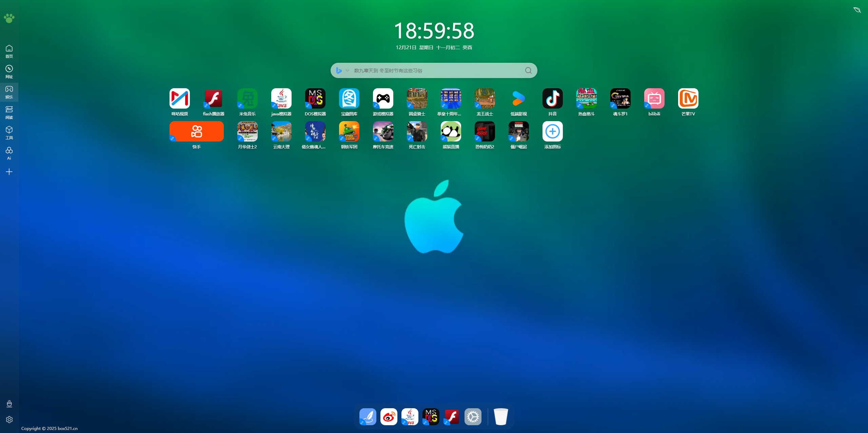This screenshot has height=433, width=868.
Task: Click the 添加图标 add icon button
Action: 552,131
